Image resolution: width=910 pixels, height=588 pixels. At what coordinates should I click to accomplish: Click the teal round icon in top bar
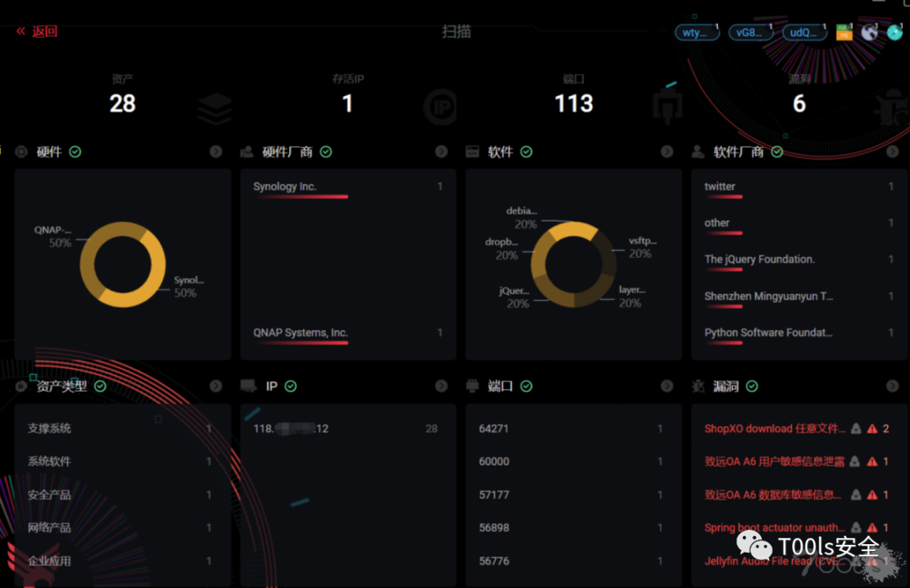pyautogui.click(x=894, y=33)
